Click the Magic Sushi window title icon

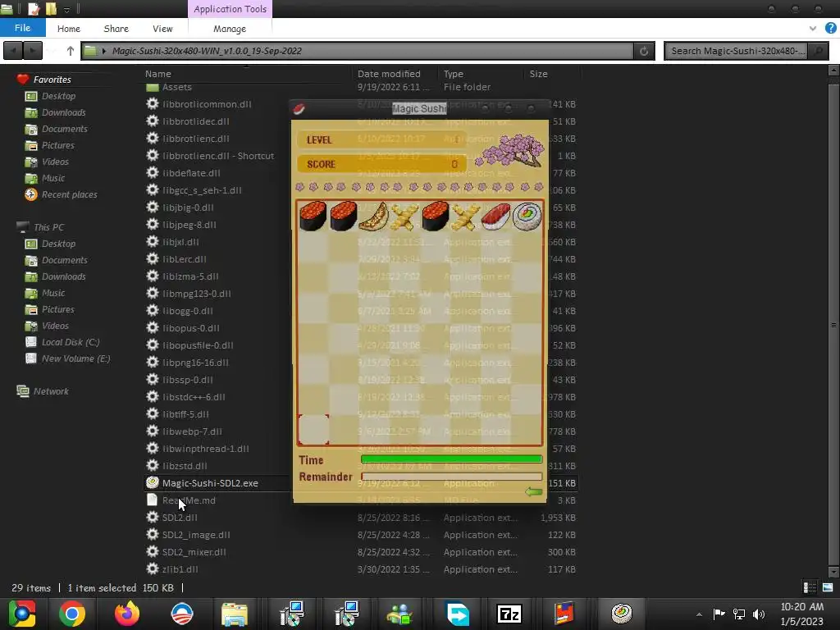[299, 109]
